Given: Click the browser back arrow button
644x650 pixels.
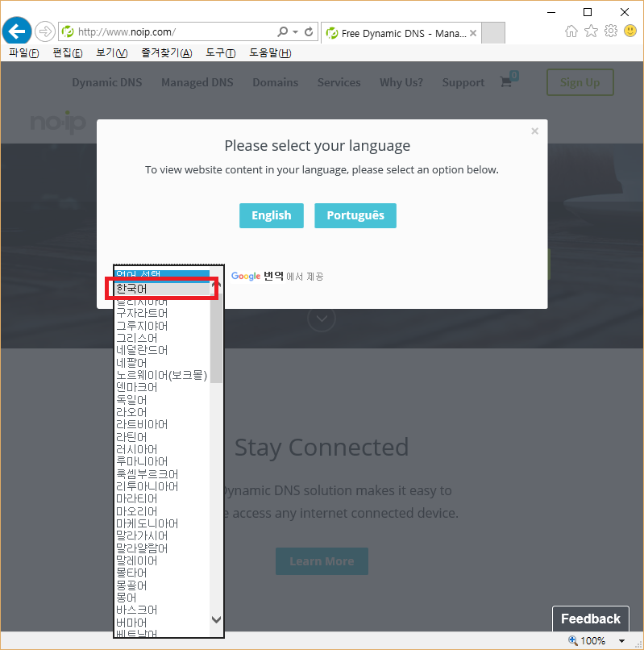Looking at the screenshot, I should (16, 31).
